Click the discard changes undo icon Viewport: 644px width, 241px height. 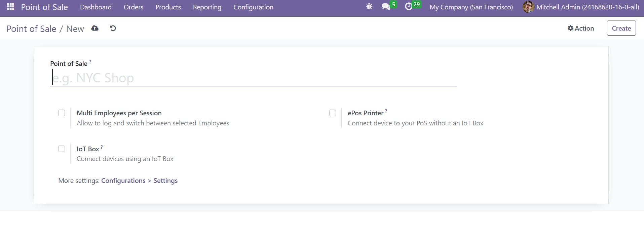pyautogui.click(x=113, y=28)
